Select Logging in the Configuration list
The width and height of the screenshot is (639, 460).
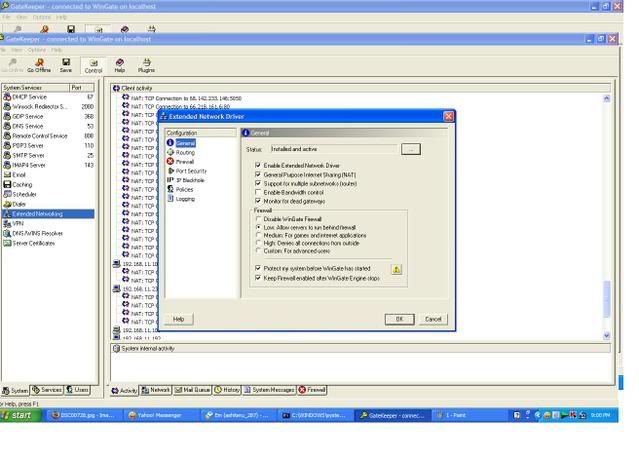click(x=181, y=199)
